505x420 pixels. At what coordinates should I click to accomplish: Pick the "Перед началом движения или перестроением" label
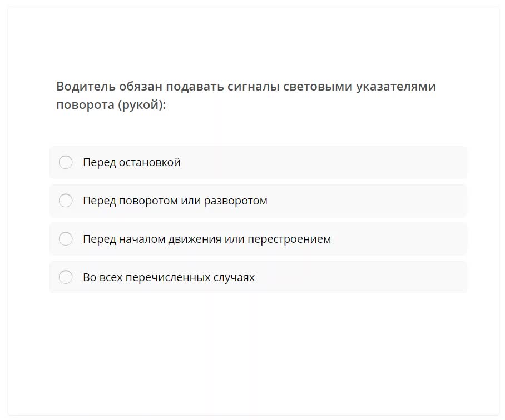pos(206,239)
